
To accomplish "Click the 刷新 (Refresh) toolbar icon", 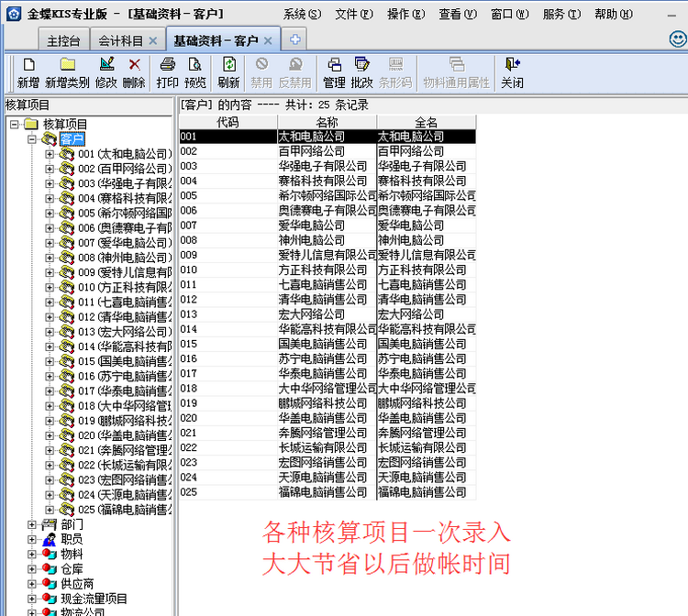I will [228, 71].
